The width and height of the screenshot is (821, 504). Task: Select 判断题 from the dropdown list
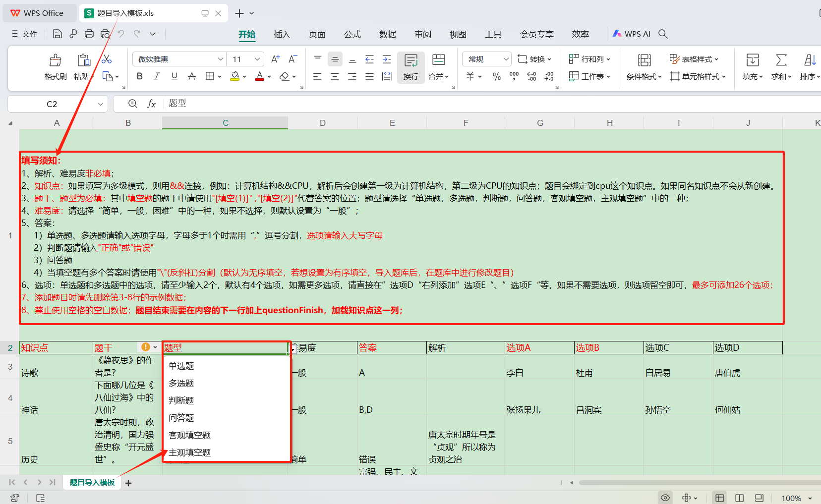[181, 400]
